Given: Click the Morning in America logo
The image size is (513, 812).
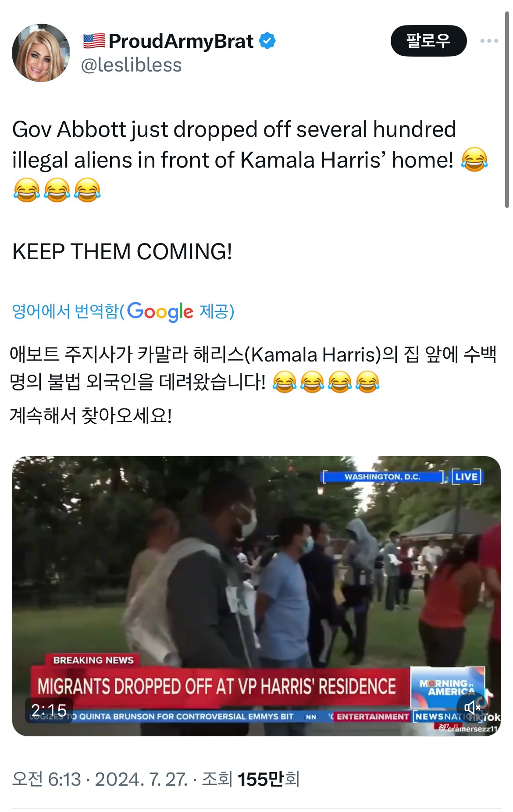Looking at the screenshot, I should (x=447, y=687).
